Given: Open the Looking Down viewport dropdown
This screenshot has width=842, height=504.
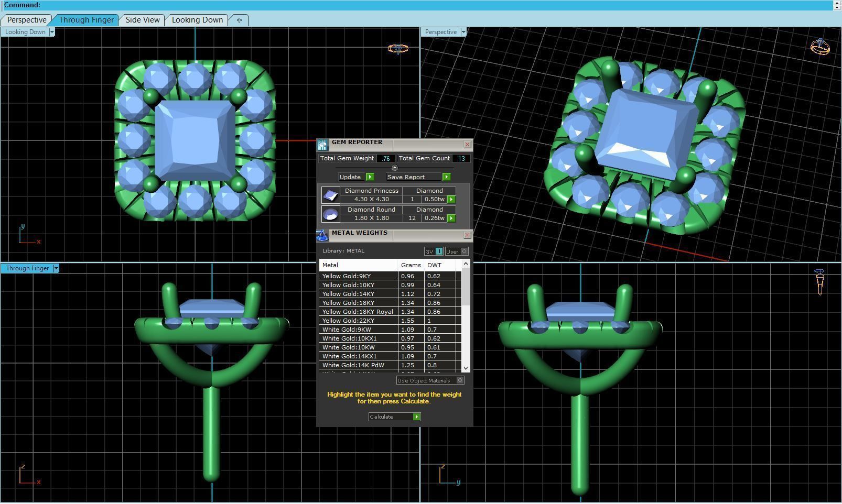Looking at the screenshot, I should (52, 32).
